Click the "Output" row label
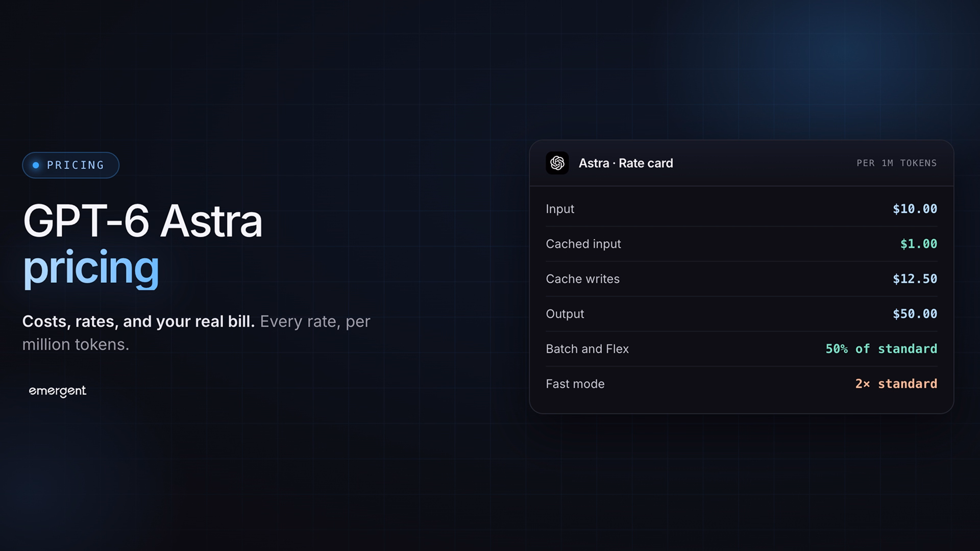This screenshot has height=551, width=980. [x=565, y=314]
